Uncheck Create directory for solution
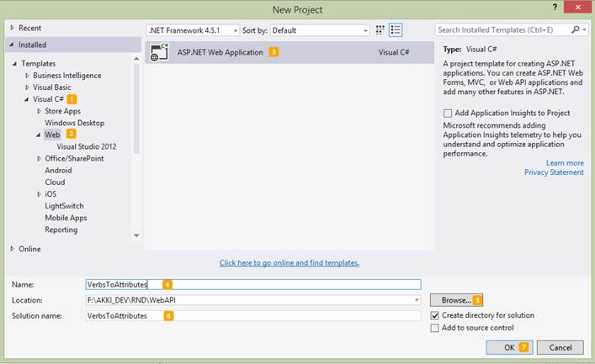Viewport: 595px width, 364px height. point(435,315)
